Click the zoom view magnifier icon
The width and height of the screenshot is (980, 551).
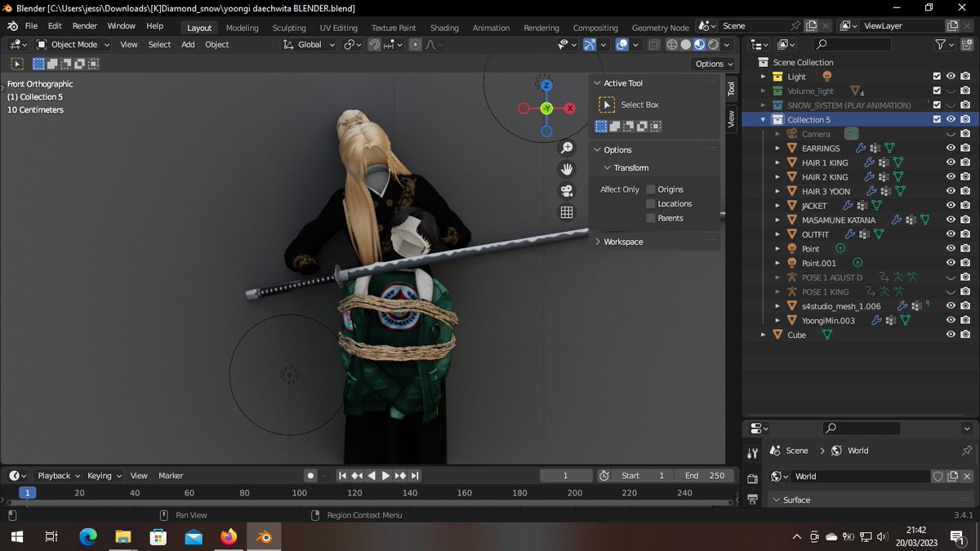click(x=567, y=148)
